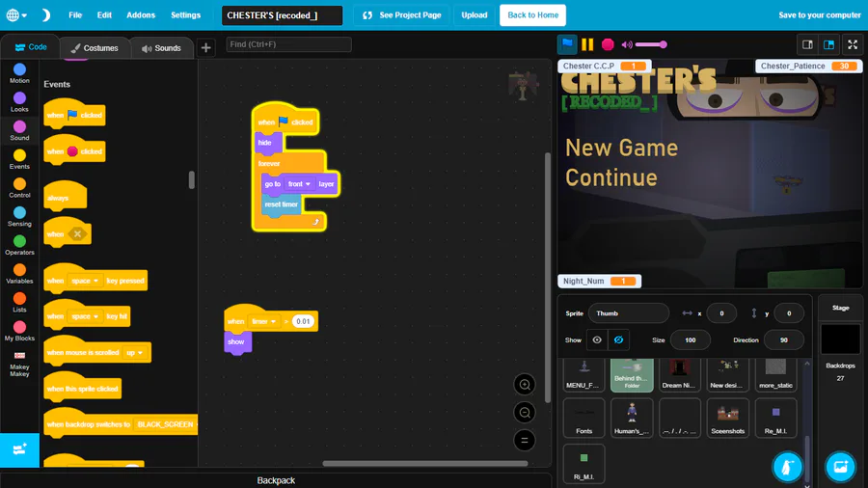
Task: Select the Variables block category
Action: point(19,274)
